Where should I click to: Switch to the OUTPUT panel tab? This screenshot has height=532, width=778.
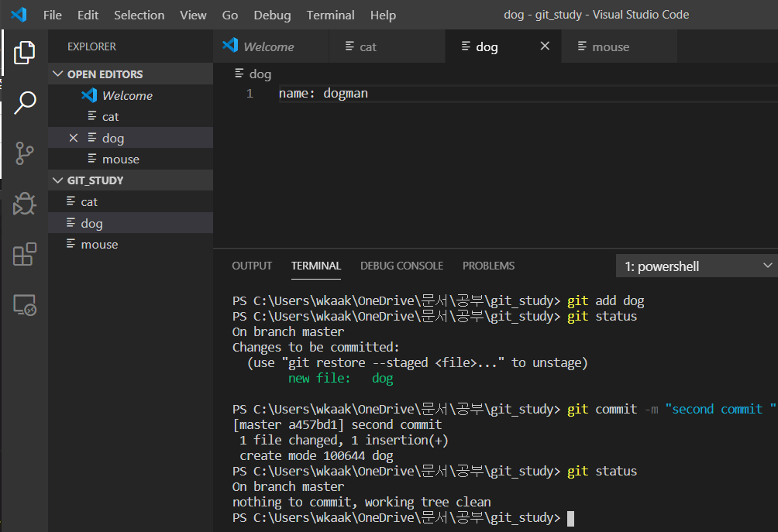coord(252,266)
